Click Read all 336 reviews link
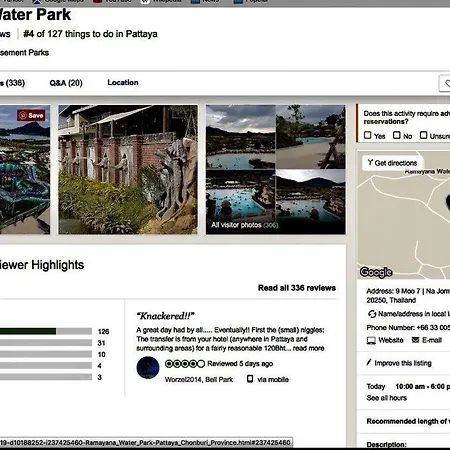This screenshot has height=450, width=450. click(297, 288)
